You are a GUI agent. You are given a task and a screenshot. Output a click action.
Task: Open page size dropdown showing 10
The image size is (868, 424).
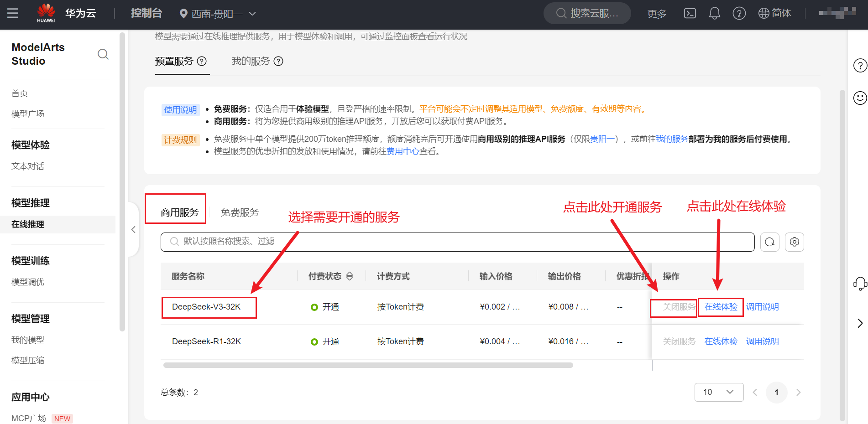pos(719,392)
